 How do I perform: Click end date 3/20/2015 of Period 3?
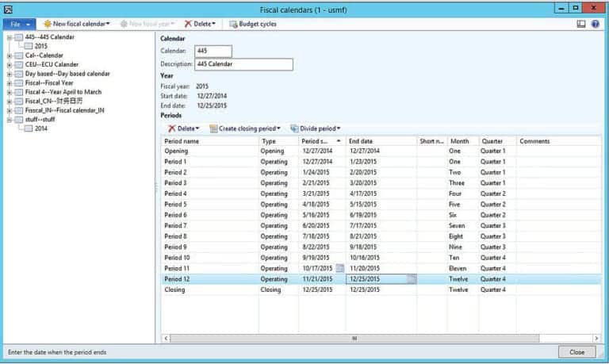click(x=363, y=183)
